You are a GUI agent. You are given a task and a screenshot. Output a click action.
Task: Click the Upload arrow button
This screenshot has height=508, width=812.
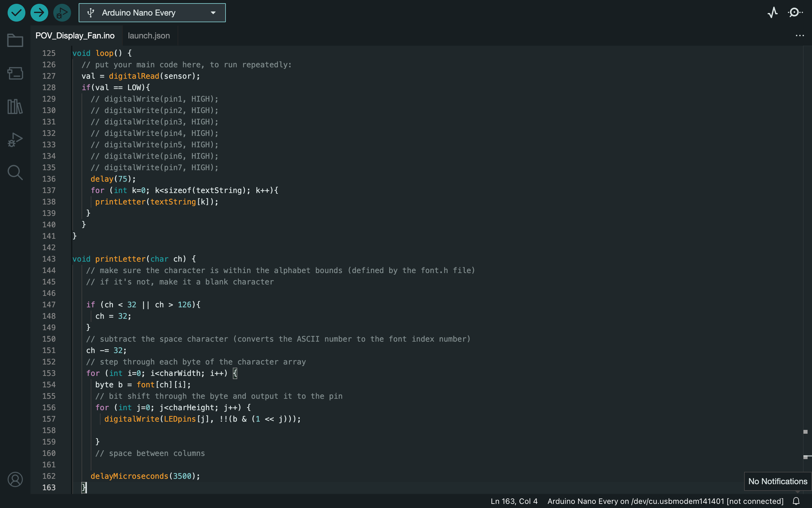coord(39,13)
